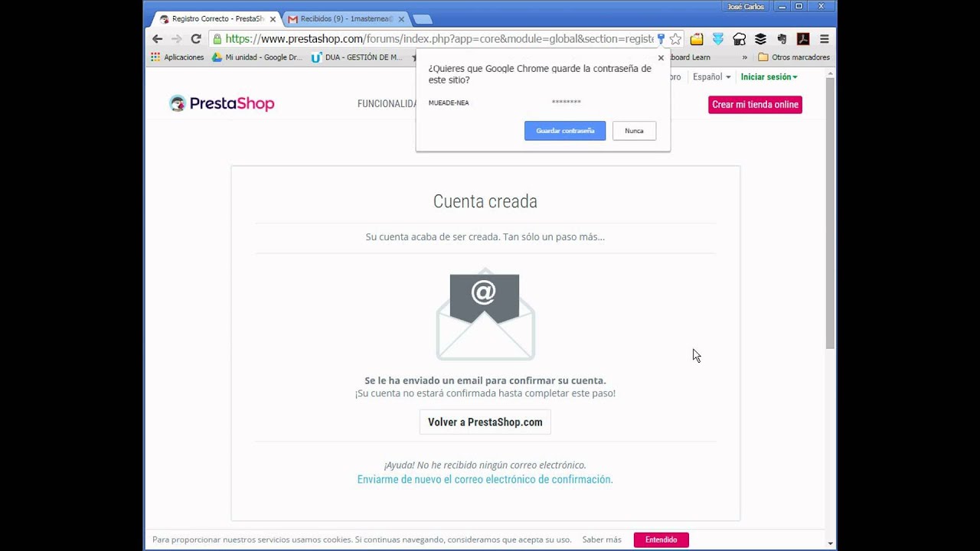Click Saber más in the cookie notice
Viewport: 980px width, 551px height.
pyautogui.click(x=602, y=540)
